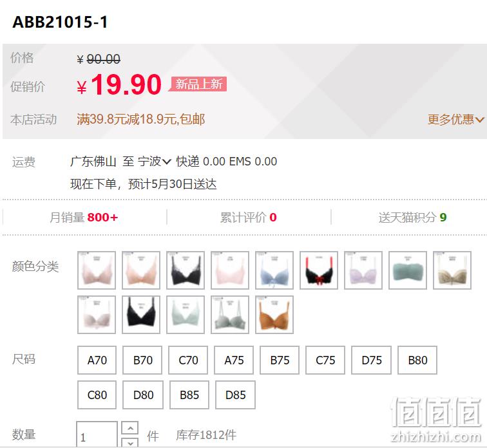Select size A70
487x448 pixels.
[x=97, y=360]
